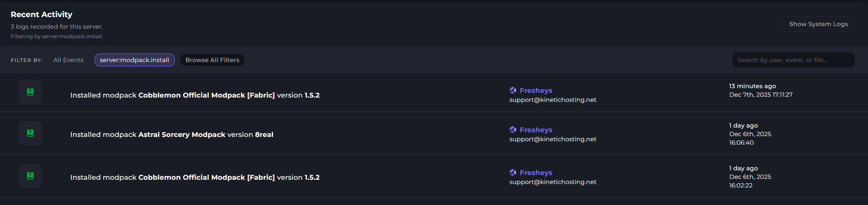The image size is (868, 205).
Task: Click the Cobblemon log entry from 13 minutes ago
Action: pyautogui.click(x=194, y=95)
